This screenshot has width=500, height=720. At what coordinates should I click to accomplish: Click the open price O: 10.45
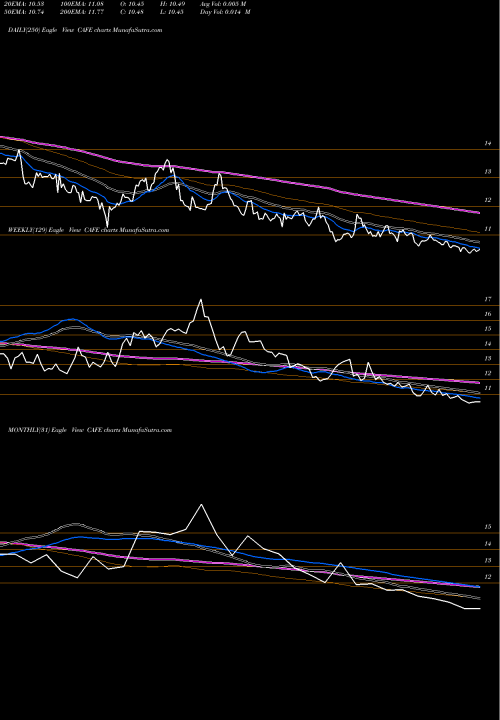point(134,4)
